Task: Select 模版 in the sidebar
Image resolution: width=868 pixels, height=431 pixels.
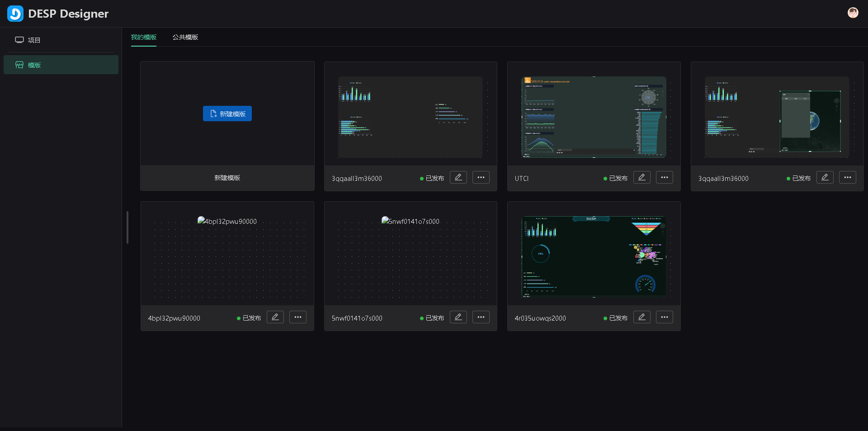Action: [34, 65]
